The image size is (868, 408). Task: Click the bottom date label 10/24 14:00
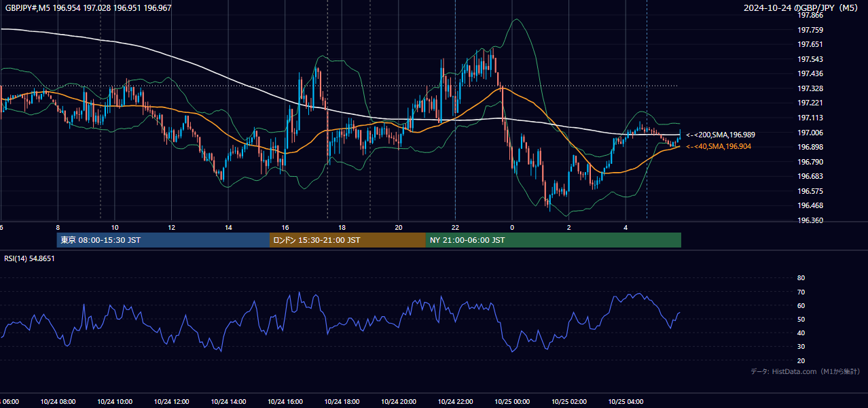tap(228, 402)
